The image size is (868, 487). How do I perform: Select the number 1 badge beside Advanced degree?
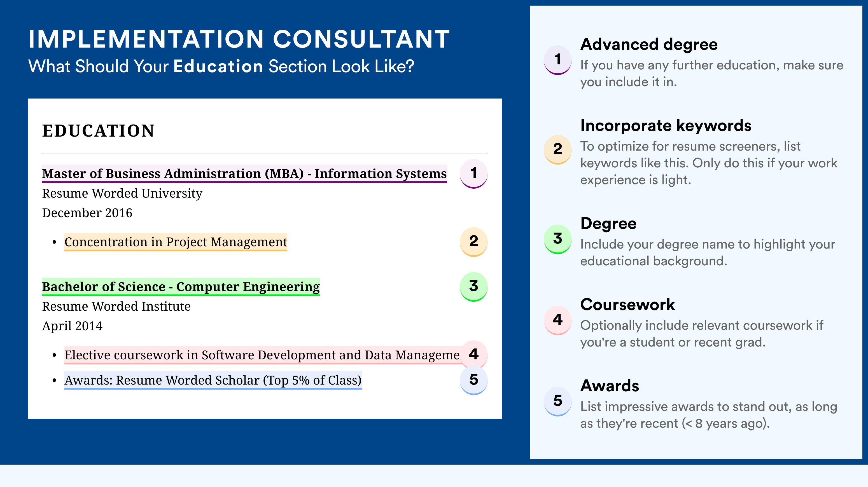(558, 60)
